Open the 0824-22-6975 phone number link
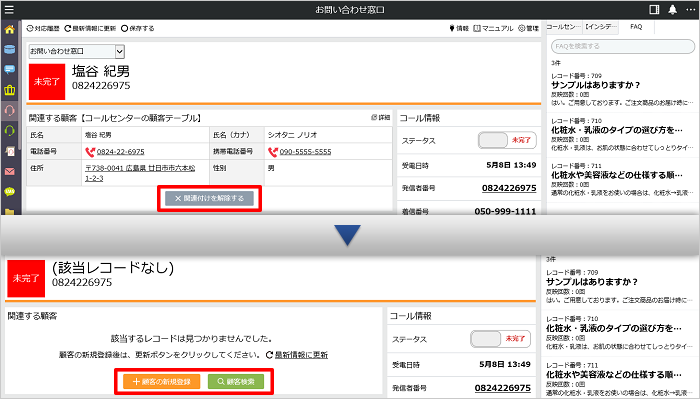 tap(121, 152)
